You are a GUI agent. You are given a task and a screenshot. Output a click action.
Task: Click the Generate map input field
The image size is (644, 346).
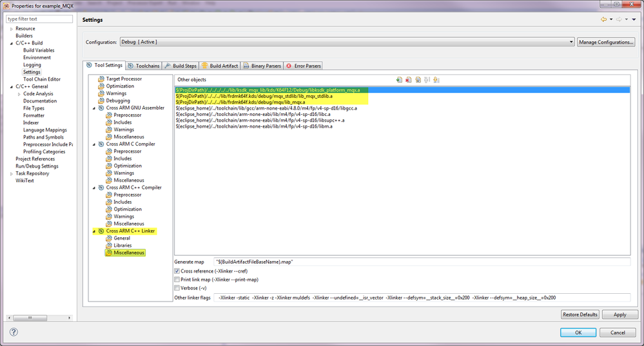coord(422,262)
